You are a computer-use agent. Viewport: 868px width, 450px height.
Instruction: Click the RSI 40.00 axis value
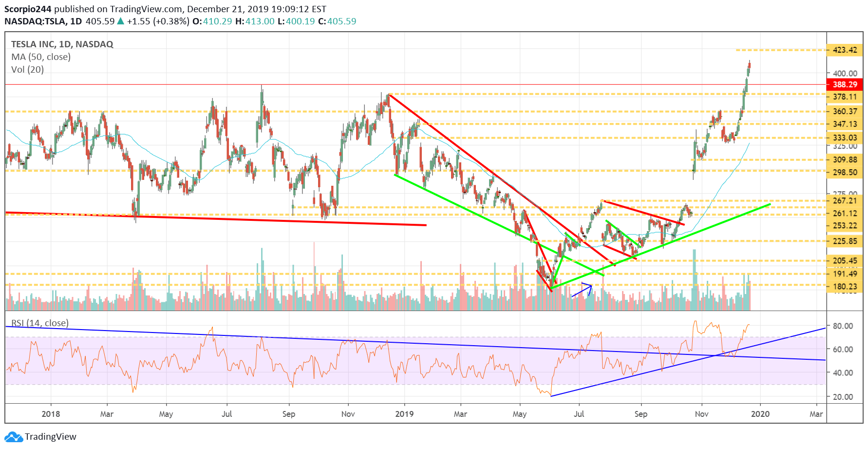click(x=843, y=372)
